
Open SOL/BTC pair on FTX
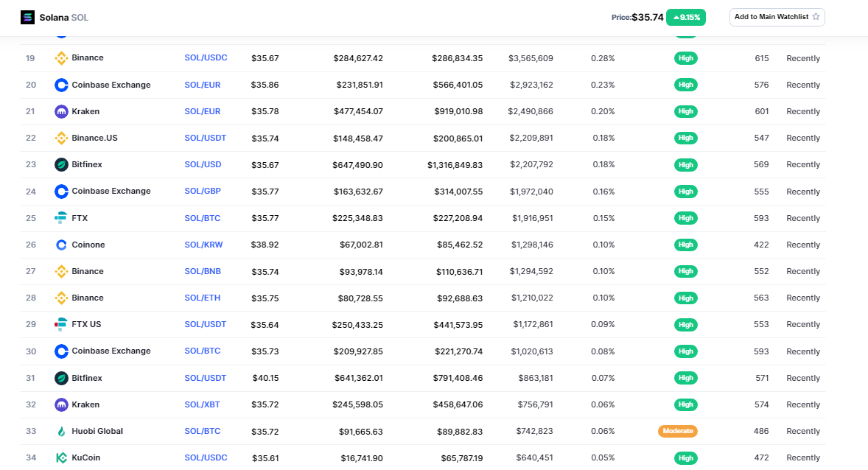(x=203, y=218)
